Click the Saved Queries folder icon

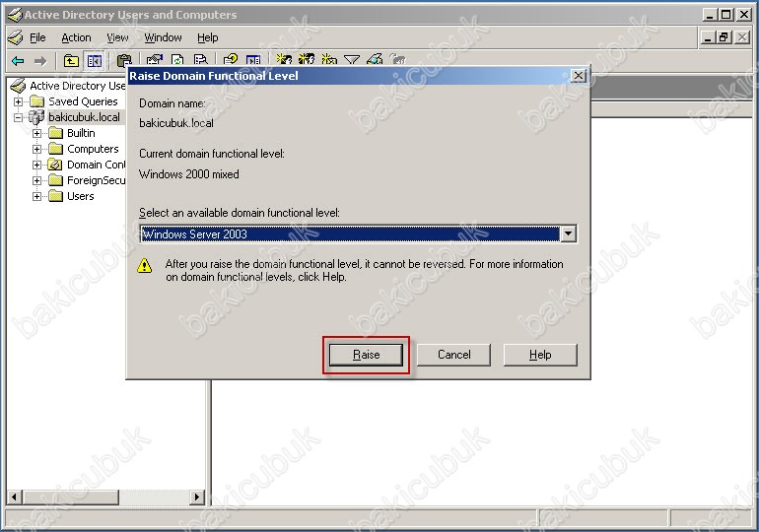(37, 101)
